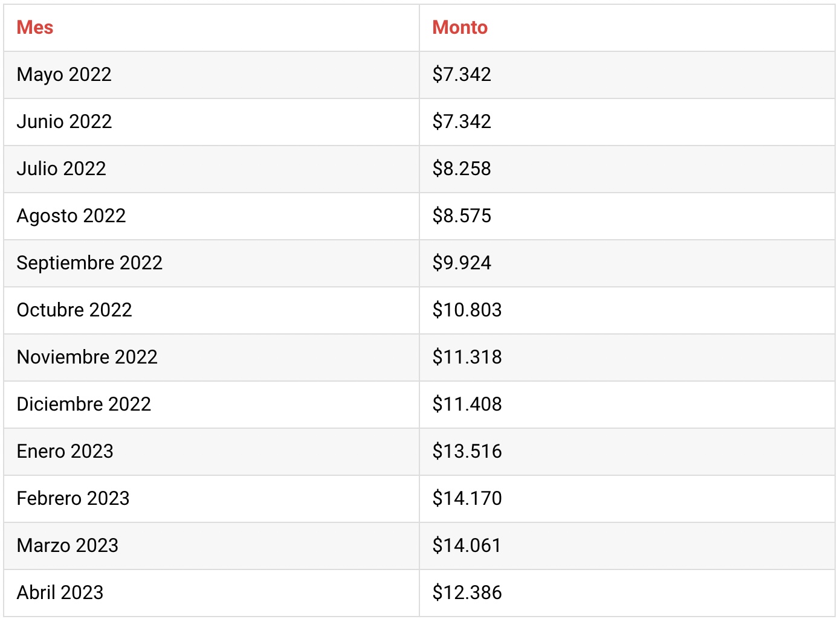Image resolution: width=840 pixels, height=622 pixels.
Task: Select the Febrero 2023 row label
Action: pos(73,498)
